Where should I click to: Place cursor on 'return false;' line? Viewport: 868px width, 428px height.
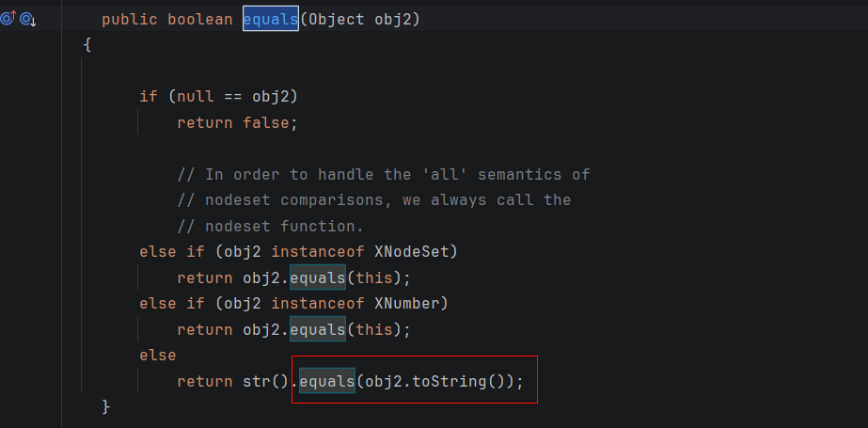(x=237, y=122)
